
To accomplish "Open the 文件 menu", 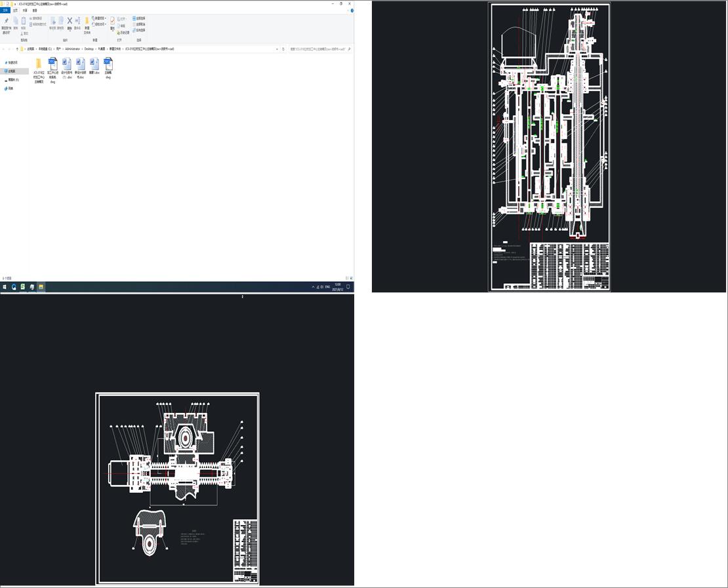I will (x=6, y=9).
